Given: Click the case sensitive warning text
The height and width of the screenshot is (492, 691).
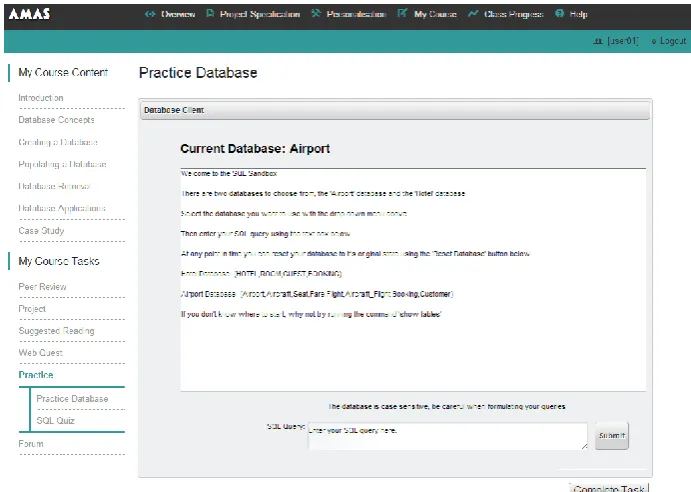Looking at the screenshot, I should [x=447, y=406].
